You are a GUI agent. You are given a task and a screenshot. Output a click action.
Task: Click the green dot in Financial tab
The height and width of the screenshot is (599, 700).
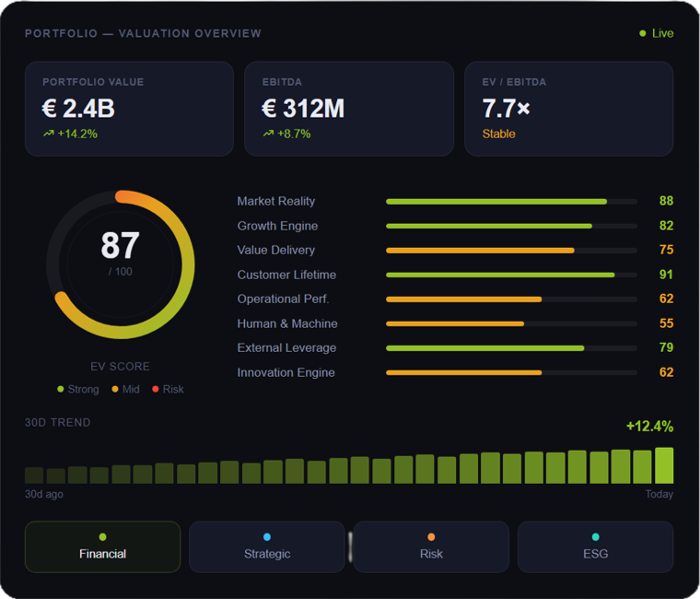[102, 537]
